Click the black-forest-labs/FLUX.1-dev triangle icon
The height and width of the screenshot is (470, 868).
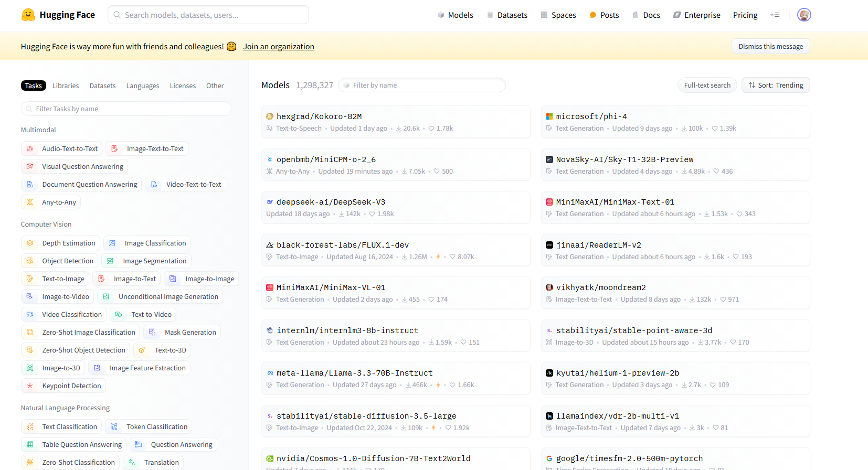(x=270, y=245)
